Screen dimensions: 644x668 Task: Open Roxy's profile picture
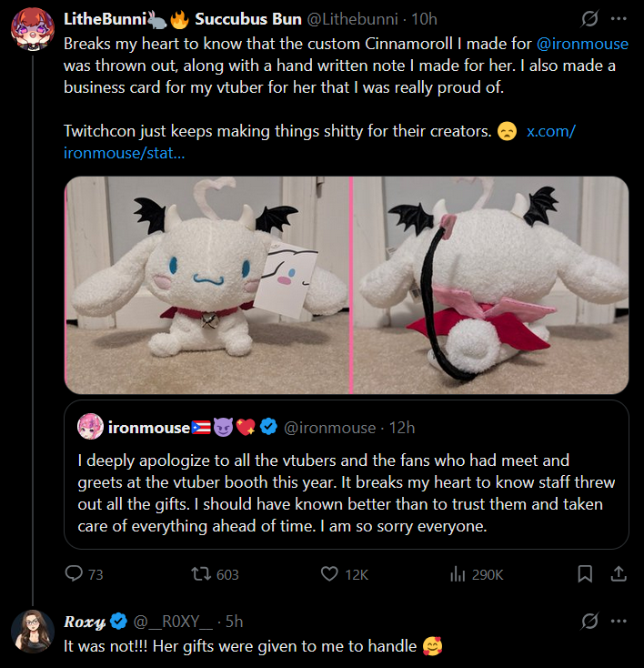coord(32,631)
